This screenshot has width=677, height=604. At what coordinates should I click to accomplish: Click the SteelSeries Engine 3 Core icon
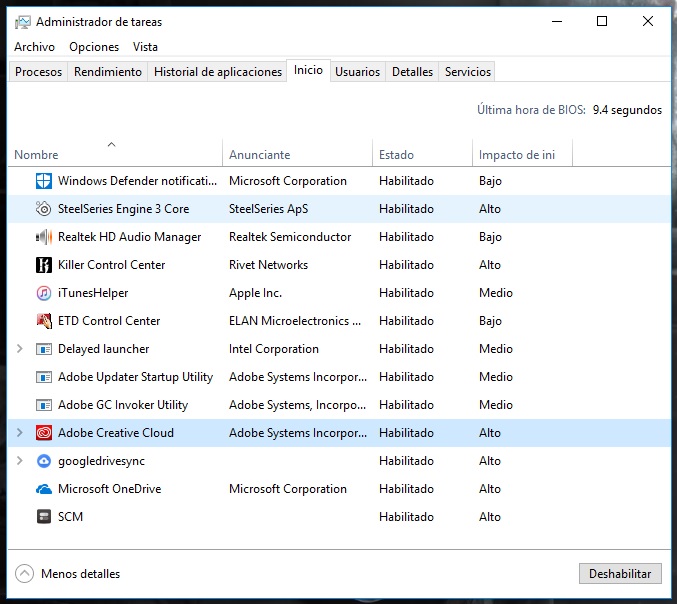tap(44, 209)
